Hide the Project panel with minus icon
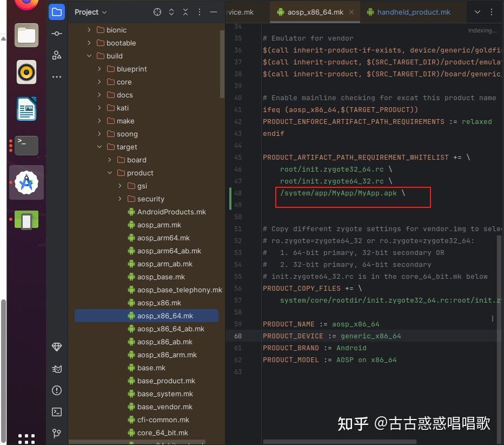This screenshot has width=504, height=445. click(x=214, y=12)
